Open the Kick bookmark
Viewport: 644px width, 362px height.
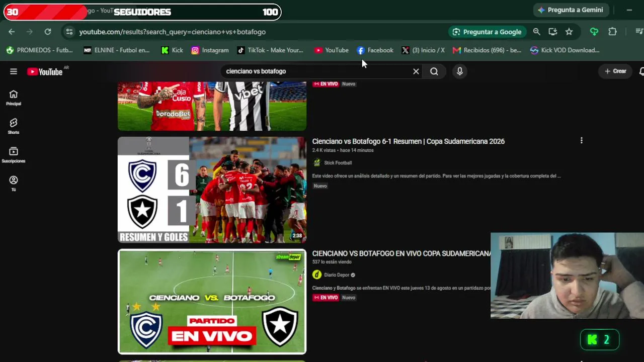click(x=172, y=50)
